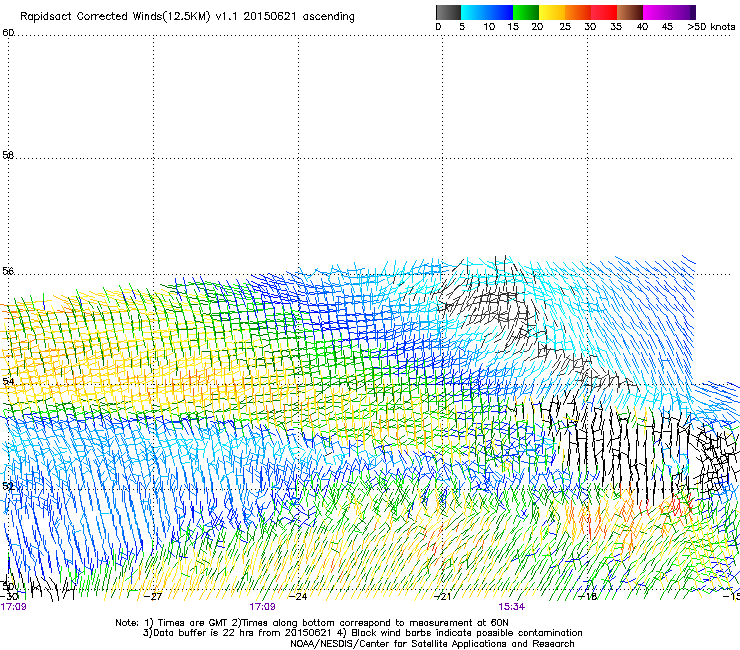Click the 'Data buffer is 22 hrs' note
The width and height of the screenshot is (740, 650).
(x=363, y=633)
